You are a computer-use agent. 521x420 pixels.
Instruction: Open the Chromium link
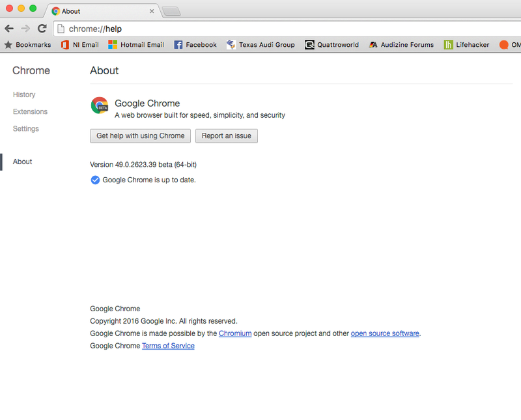pyautogui.click(x=235, y=333)
